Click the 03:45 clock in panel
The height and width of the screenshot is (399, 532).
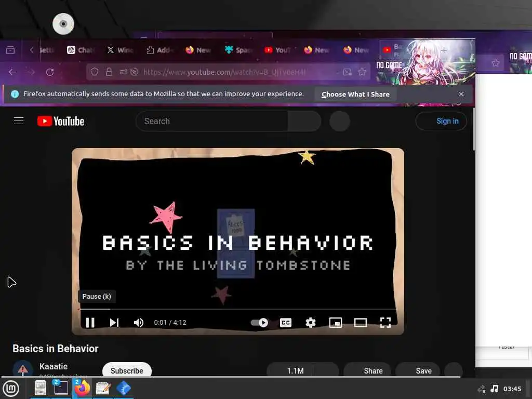tap(512, 389)
